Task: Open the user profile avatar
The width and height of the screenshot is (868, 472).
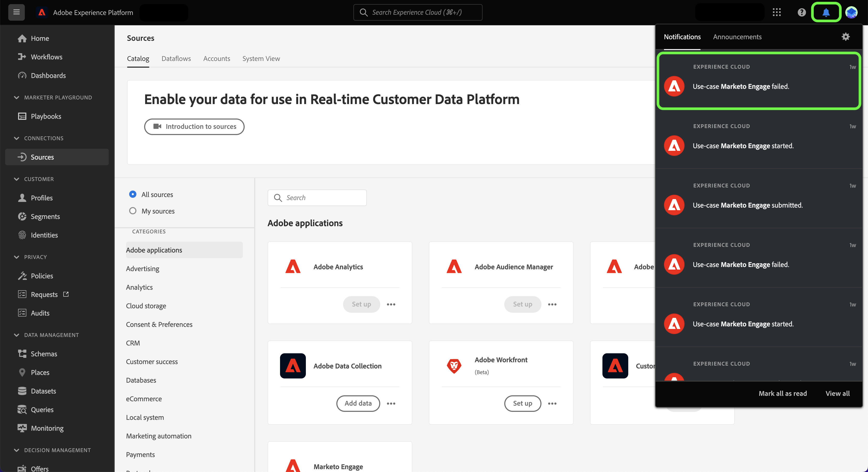Action: (851, 12)
